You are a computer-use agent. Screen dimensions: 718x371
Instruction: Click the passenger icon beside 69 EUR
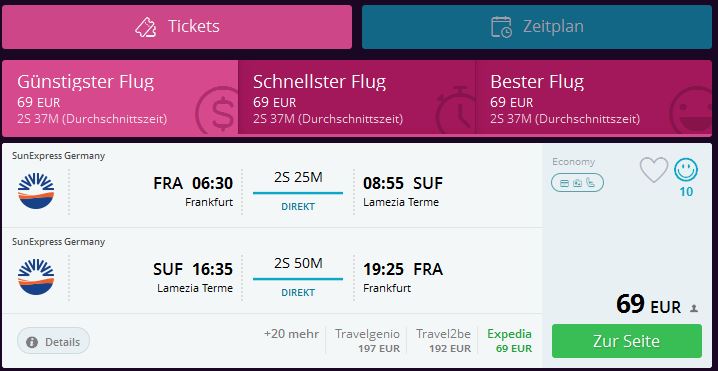coord(694,309)
